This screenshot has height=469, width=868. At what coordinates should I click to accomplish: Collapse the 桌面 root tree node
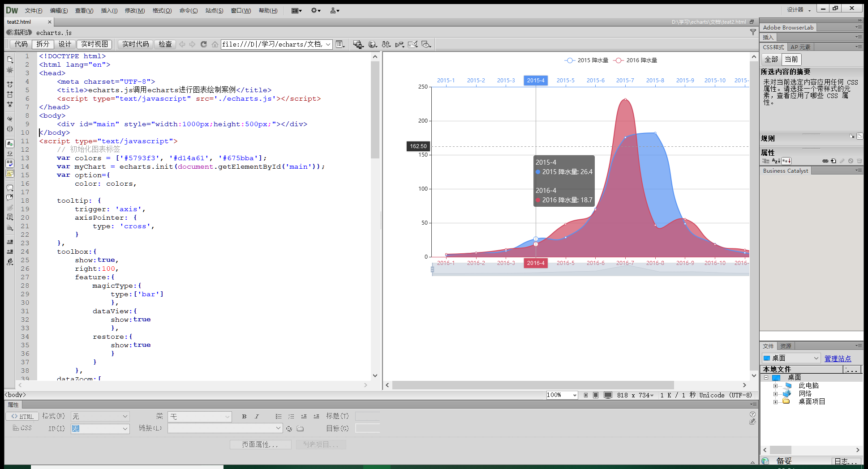(766, 377)
